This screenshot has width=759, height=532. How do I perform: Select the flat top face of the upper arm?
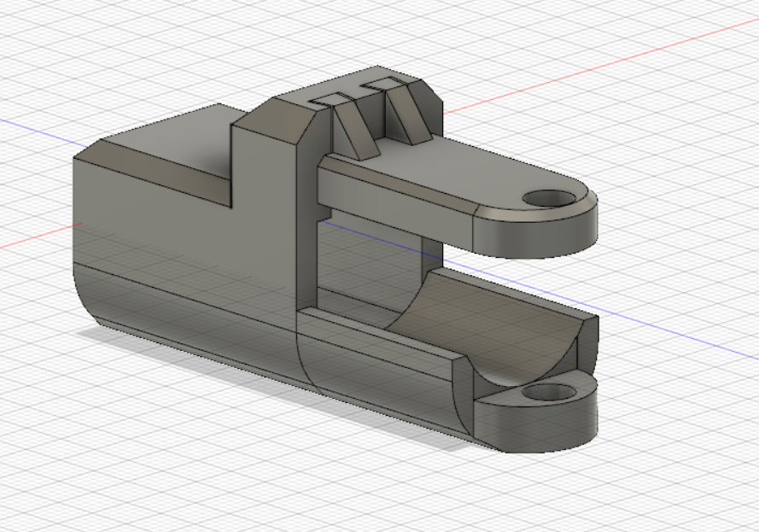click(464, 171)
